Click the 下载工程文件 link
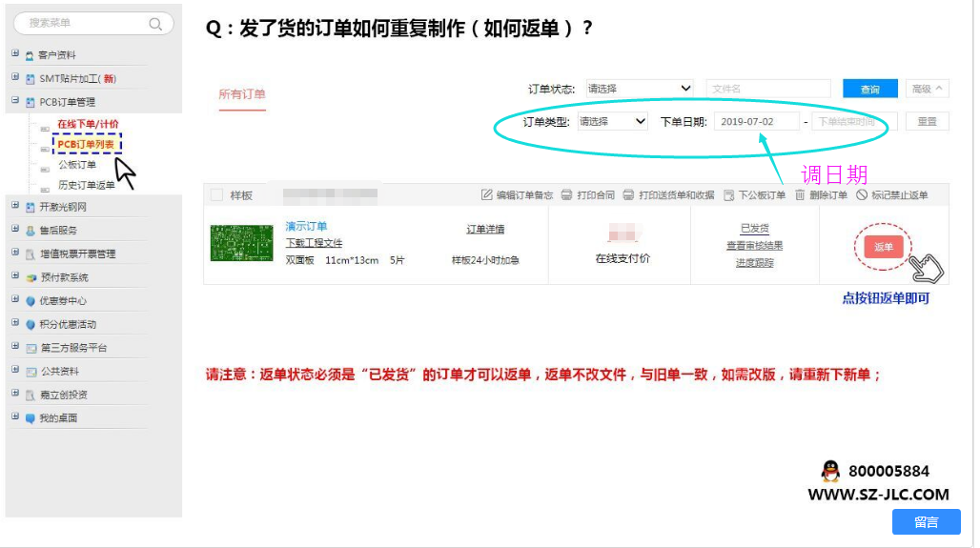980x548 pixels. [314, 243]
